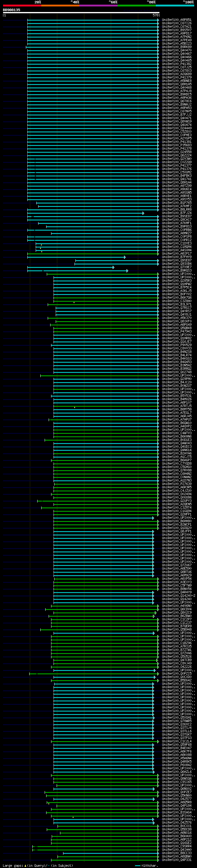Select the UniRef100_B9HDC5 label

point(176,94)
